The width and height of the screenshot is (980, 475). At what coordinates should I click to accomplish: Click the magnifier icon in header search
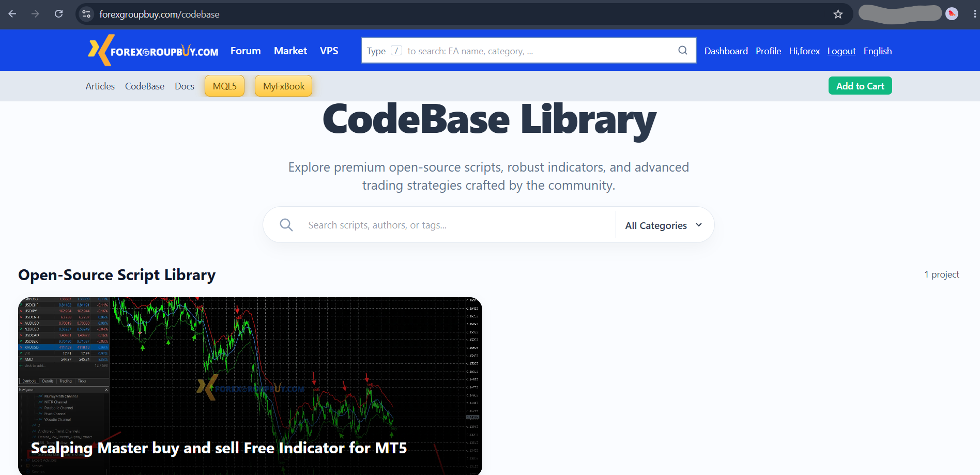pos(683,50)
